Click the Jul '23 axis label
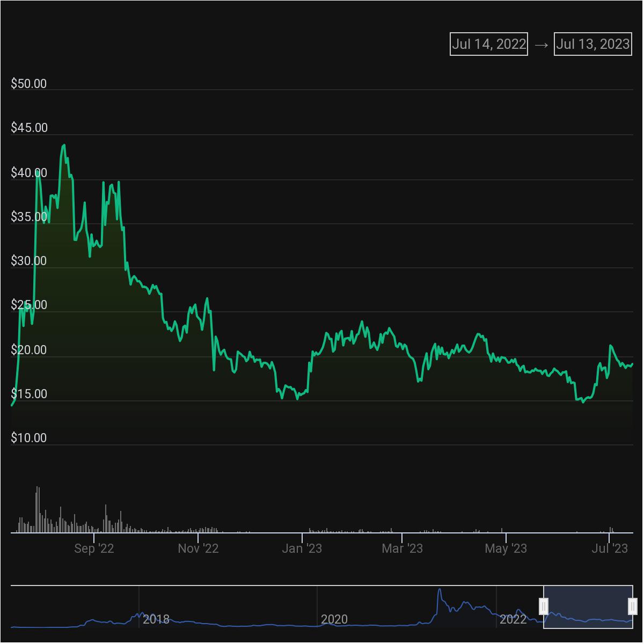The width and height of the screenshot is (644, 644). pyautogui.click(x=610, y=548)
